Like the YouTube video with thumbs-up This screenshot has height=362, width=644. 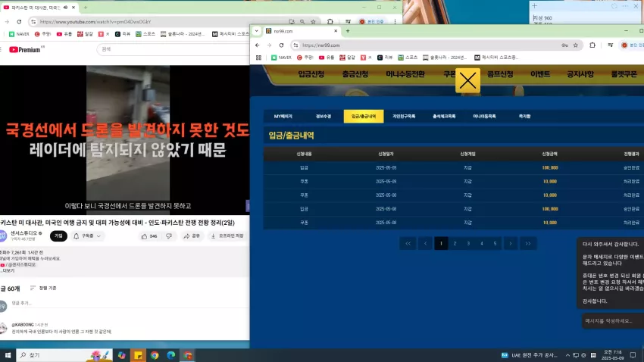pos(149,236)
